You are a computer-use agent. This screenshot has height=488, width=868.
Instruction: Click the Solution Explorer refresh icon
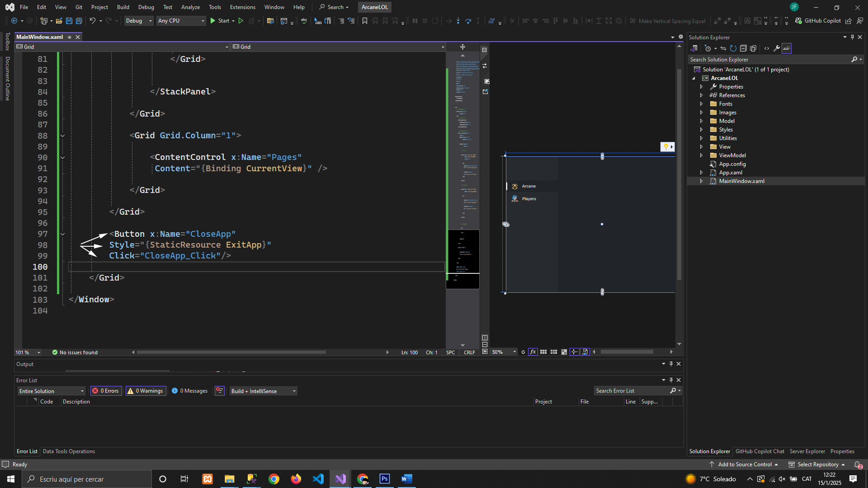point(733,48)
